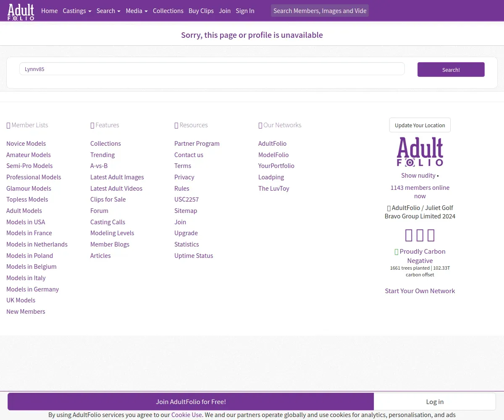
Task: Open Forum link
Action: 99,211
